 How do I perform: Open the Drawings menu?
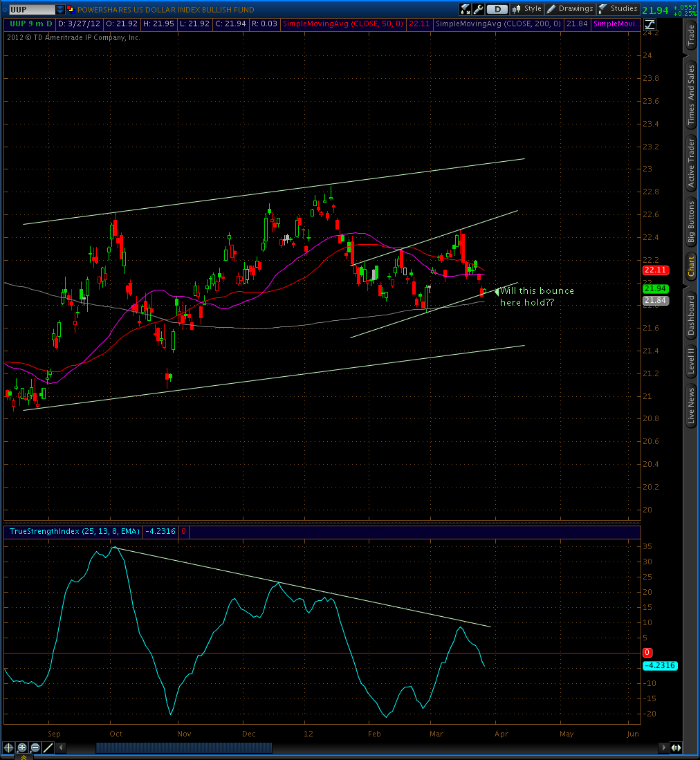[570, 9]
